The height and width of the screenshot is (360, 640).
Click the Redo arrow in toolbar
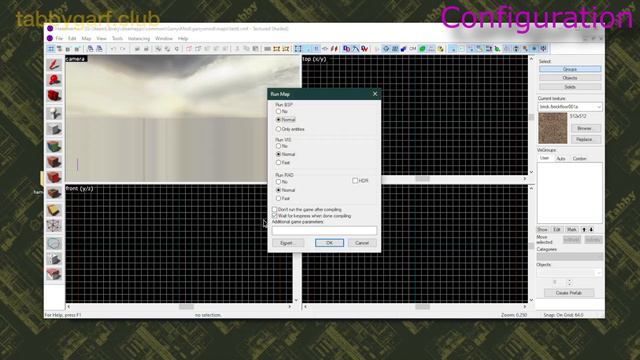[x=122, y=49]
